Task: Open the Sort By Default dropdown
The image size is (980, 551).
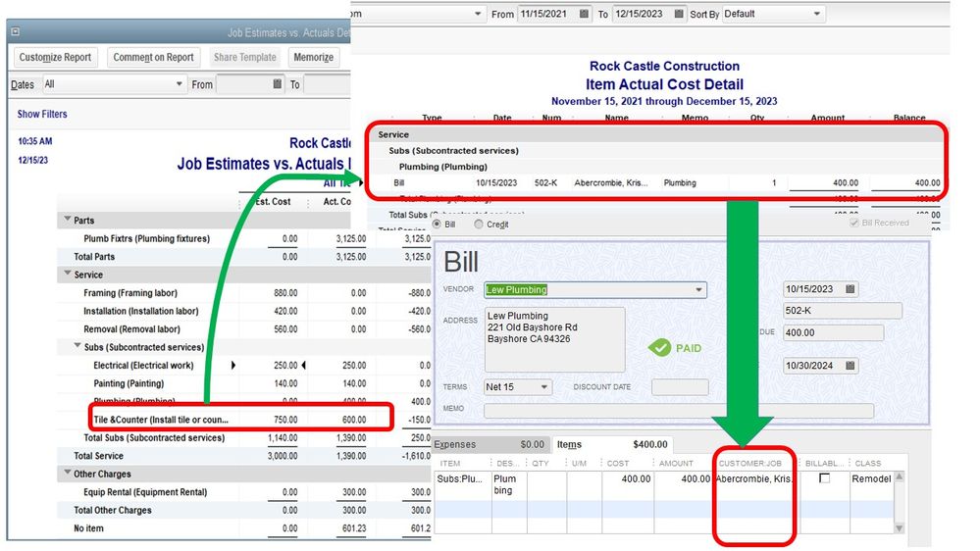Action: [x=774, y=14]
